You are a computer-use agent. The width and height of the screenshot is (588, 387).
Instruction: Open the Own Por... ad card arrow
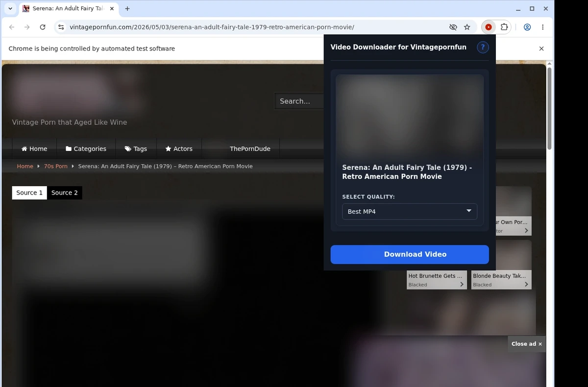click(526, 231)
